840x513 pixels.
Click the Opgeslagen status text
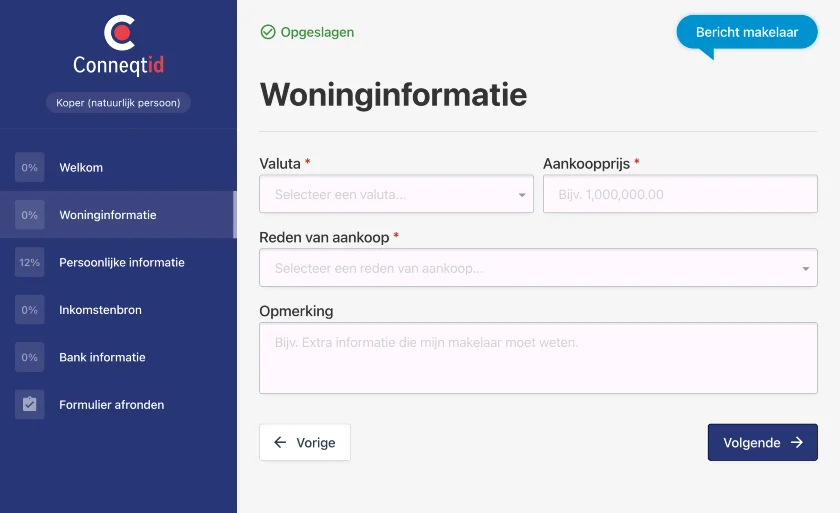coord(317,32)
